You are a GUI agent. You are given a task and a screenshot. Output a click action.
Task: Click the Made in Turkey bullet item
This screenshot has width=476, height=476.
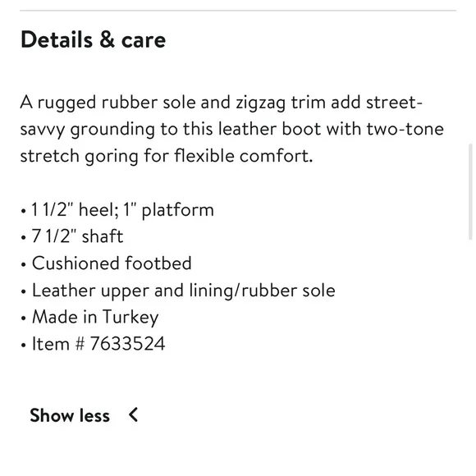[89, 318]
